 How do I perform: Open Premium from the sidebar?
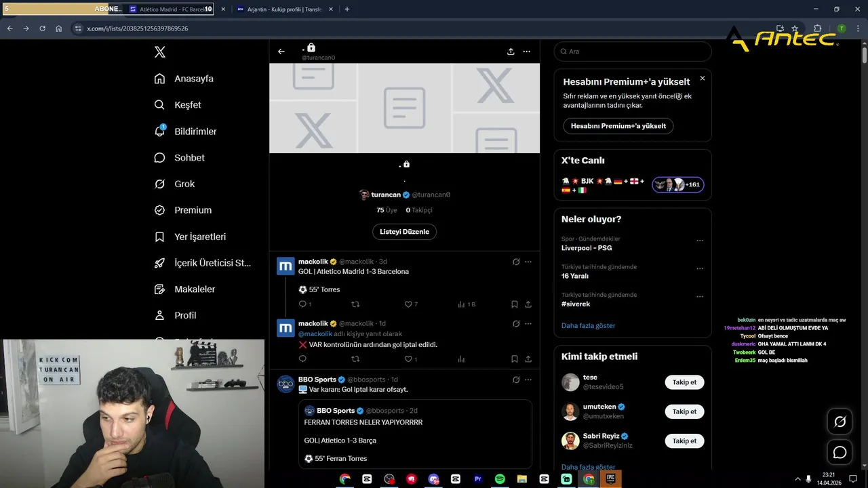(182, 210)
